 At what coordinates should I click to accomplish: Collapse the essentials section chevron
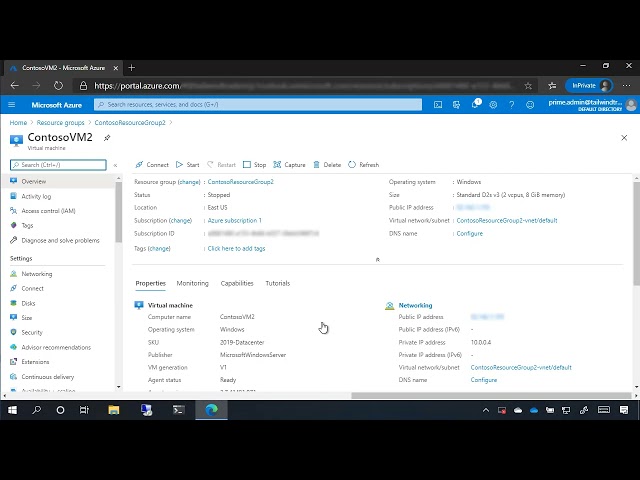[x=378, y=260]
